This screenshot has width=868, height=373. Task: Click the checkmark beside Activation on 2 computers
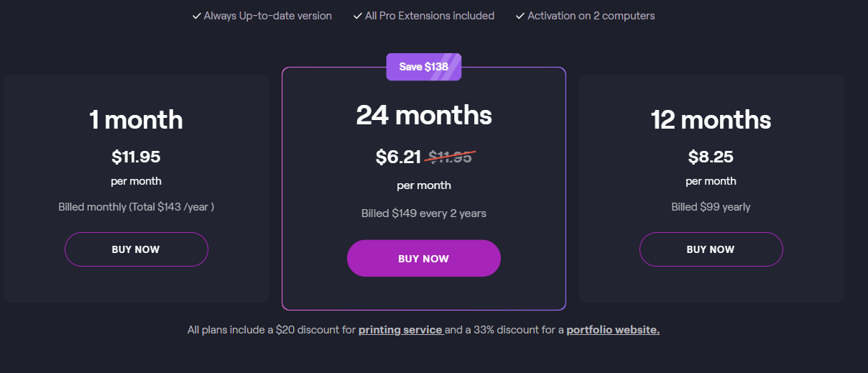pyautogui.click(x=520, y=16)
